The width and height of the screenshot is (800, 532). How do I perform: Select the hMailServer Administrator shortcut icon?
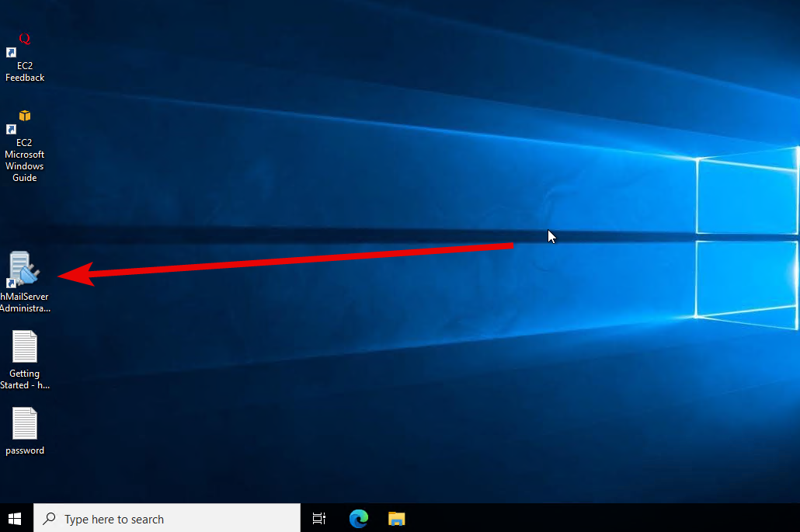click(x=24, y=269)
